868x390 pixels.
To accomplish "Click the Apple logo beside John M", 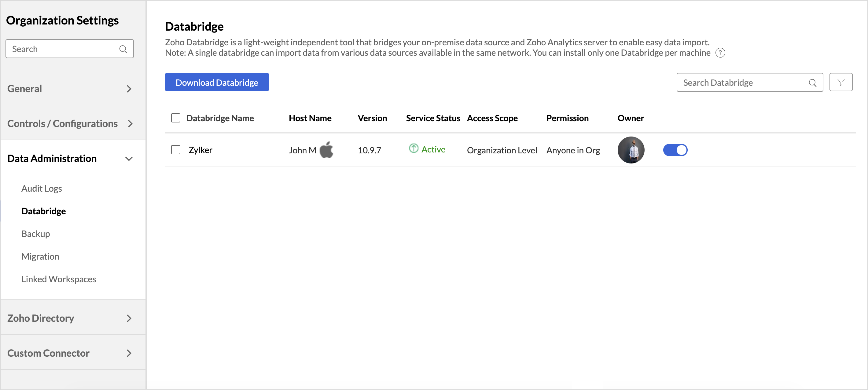I will (326, 150).
